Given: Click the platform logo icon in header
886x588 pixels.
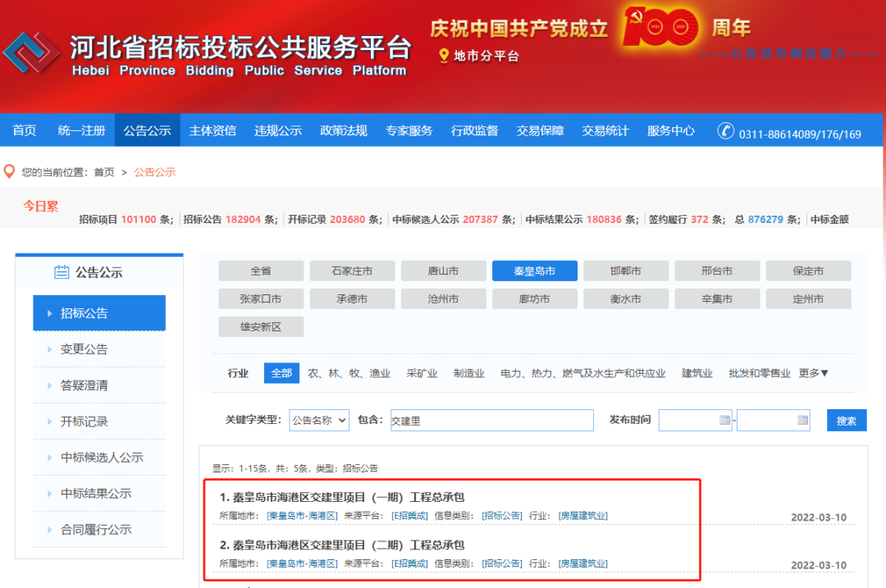Looking at the screenshot, I should (32, 53).
